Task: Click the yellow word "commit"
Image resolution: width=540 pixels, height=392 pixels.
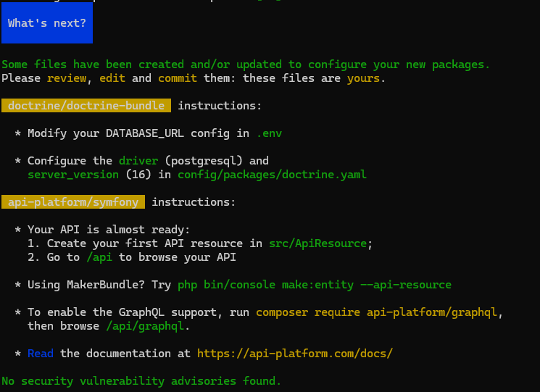Action: 178,78
